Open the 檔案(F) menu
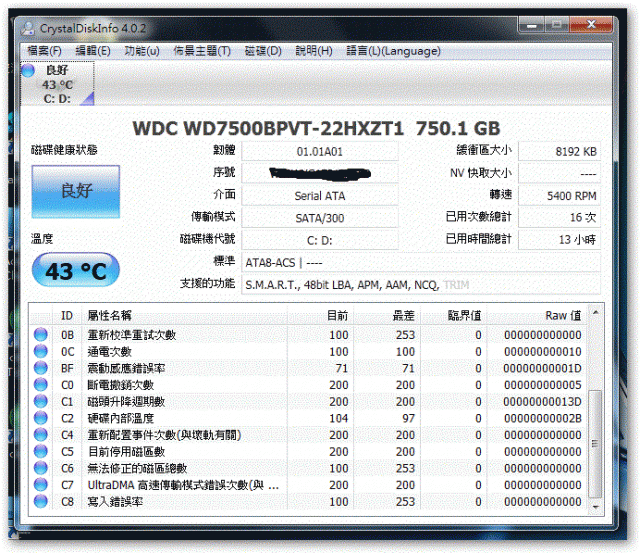 [44, 51]
